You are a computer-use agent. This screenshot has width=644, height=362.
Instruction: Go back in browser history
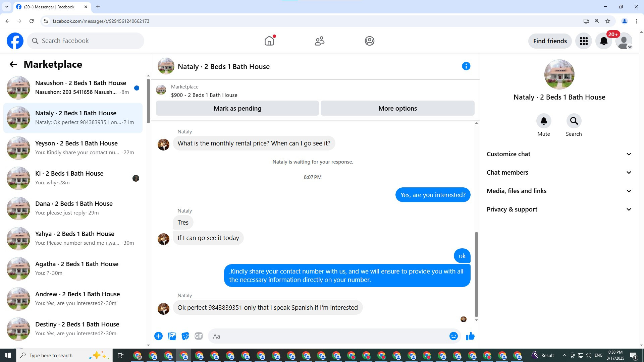(x=7, y=21)
